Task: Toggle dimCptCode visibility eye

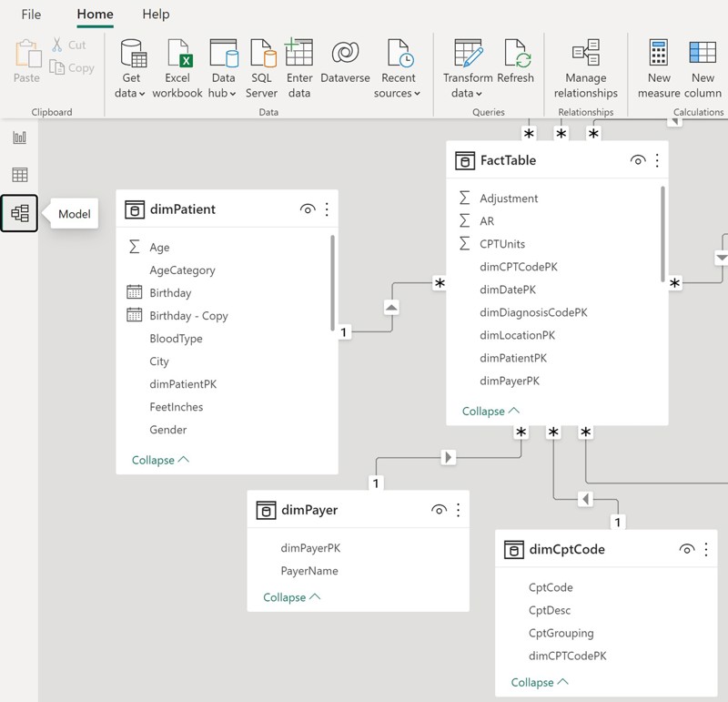Action: click(x=687, y=549)
